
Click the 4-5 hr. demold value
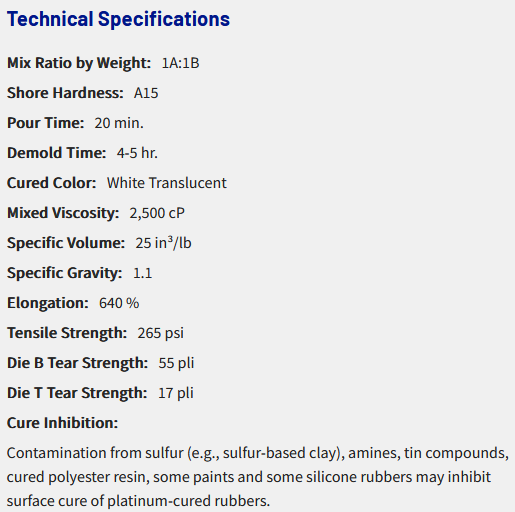(137, 153)
